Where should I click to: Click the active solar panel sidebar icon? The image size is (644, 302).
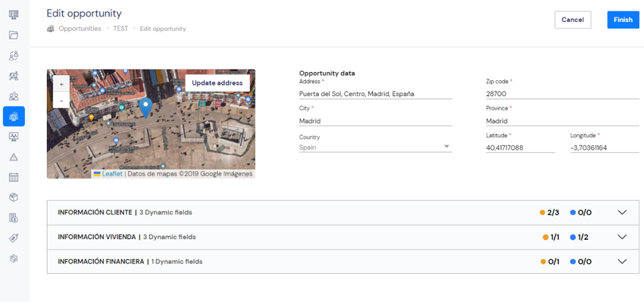point(14,116)
